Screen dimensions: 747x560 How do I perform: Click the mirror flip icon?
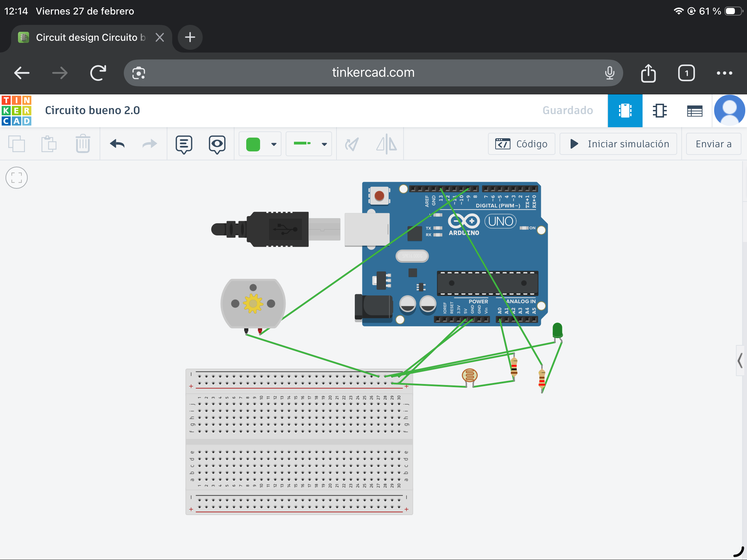(x=386, y=144)
